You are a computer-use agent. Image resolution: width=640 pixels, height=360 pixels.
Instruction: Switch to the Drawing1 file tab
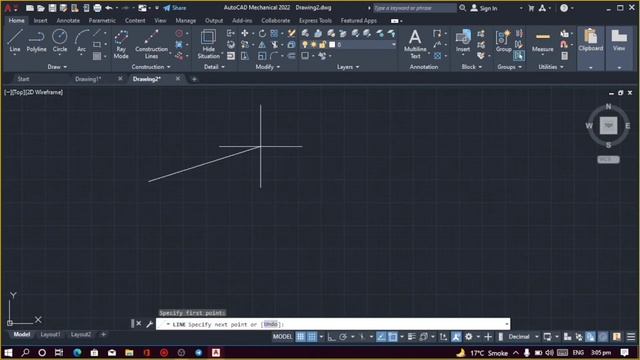tap(88, 79)
